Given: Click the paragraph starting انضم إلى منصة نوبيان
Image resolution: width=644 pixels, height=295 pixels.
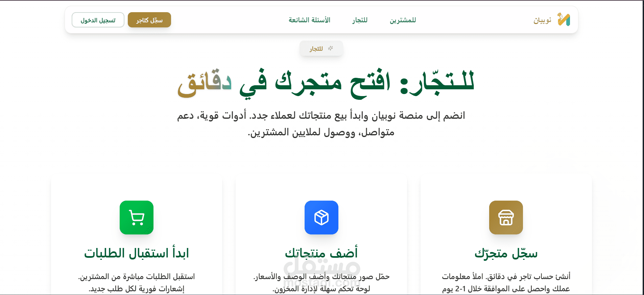Looking at the screenshot, I should tap(321, 123).
